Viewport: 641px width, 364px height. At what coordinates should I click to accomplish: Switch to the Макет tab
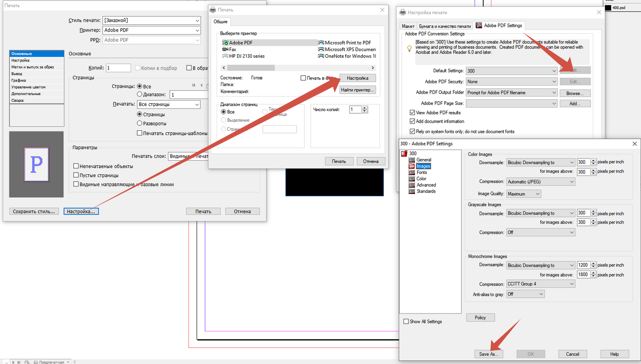[x=408, y=26]
